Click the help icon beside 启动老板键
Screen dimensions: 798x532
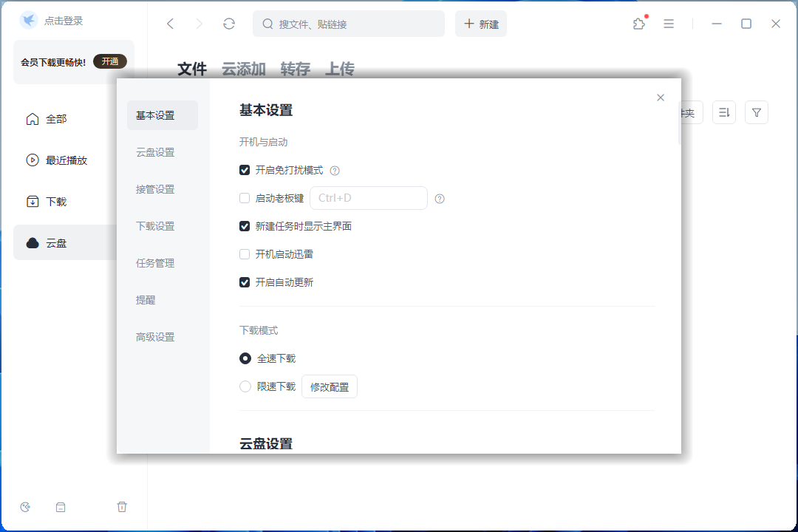(439, 198)
